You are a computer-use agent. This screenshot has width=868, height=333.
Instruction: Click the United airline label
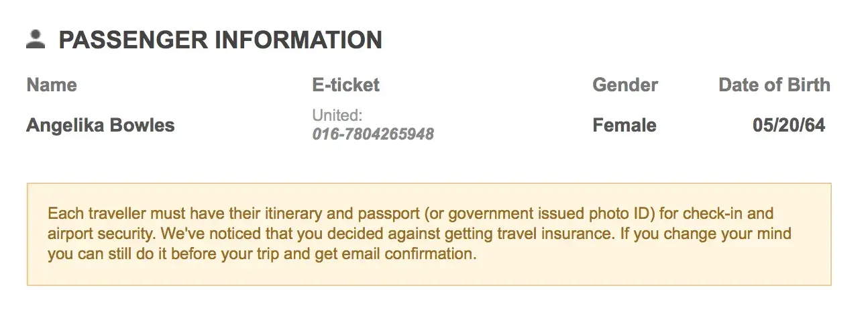pyautogui.click(x=337, y=115)
